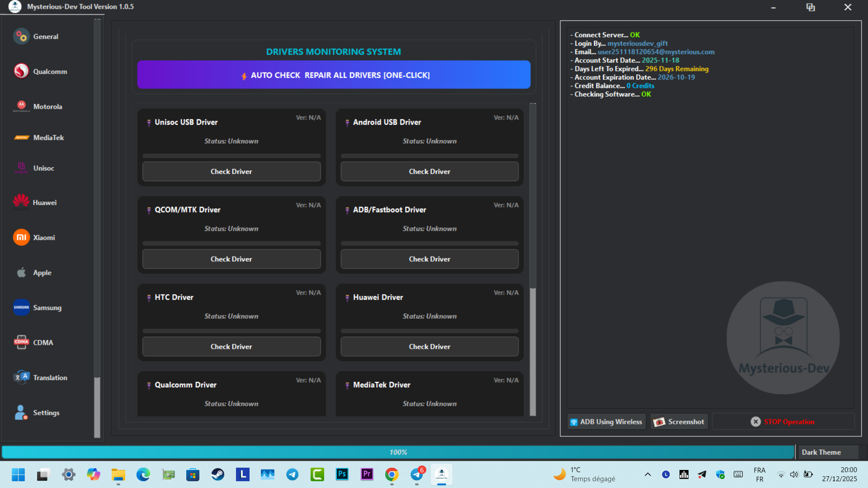
Task: Check Driver for Android USB Driver
Action: click(429, 171)
